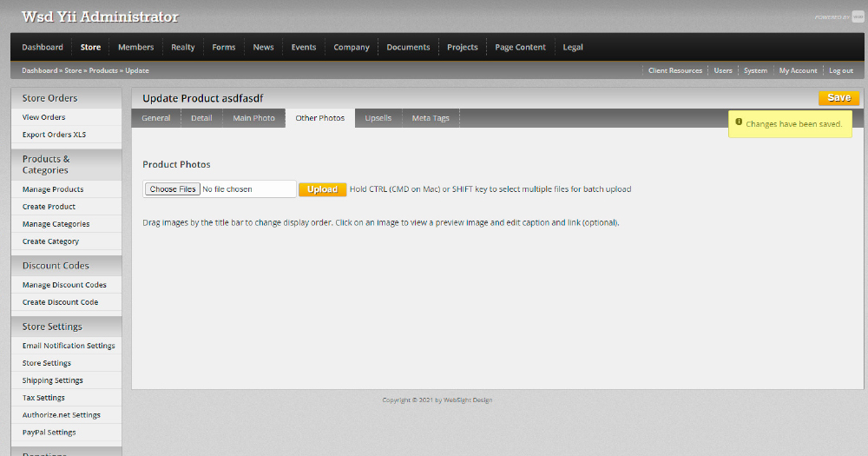Select the Projects menu item
The width and height of the screenshot is (868, 456).
point(463,47)
